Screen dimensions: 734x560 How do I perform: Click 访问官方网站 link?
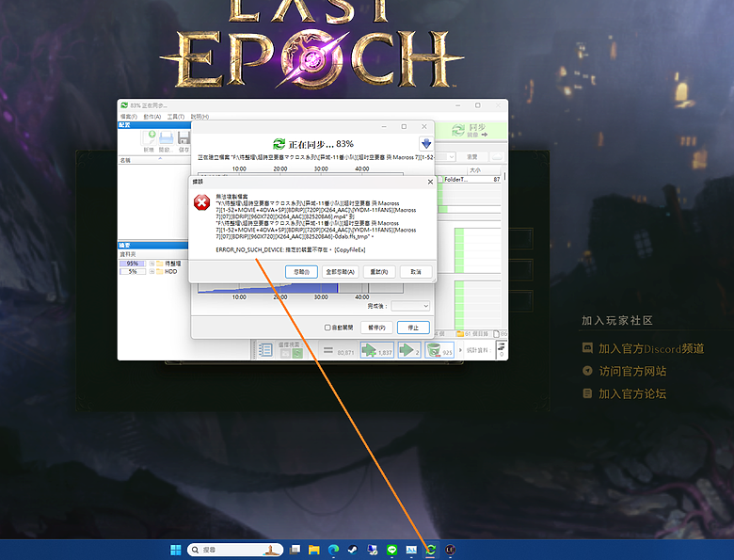tap(632, 372)
